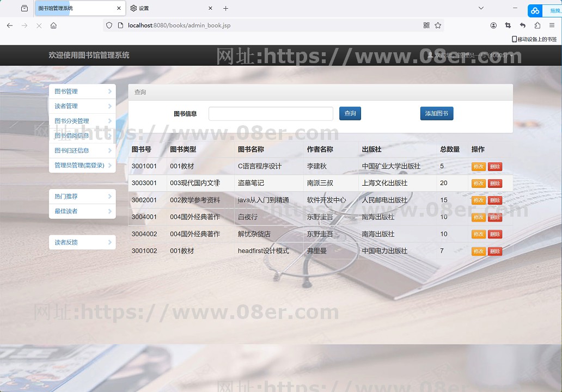Select the 图书馆管理系统 tab
Viewport: 562px width, 392px height.
pos(80,8)
